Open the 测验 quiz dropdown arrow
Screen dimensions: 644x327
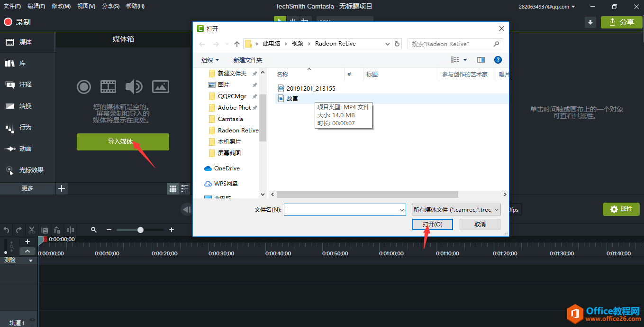point(31,261)
